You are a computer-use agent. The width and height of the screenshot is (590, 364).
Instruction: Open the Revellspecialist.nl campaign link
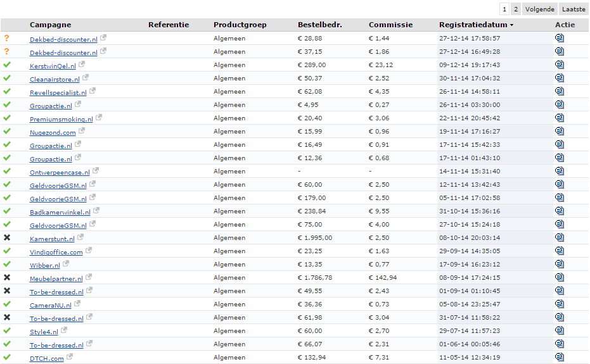58,92
